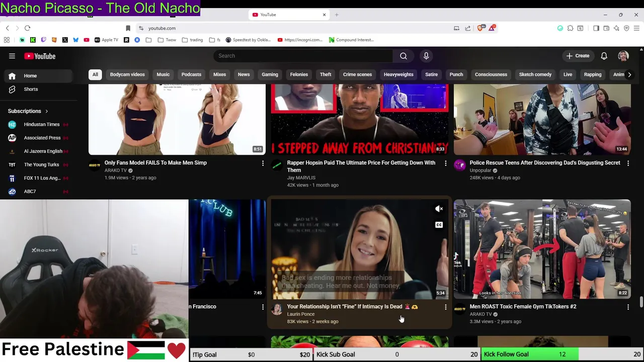Click the search magnifier button
644x362 pixels.
pyautogui.click(x=404, y=56)
